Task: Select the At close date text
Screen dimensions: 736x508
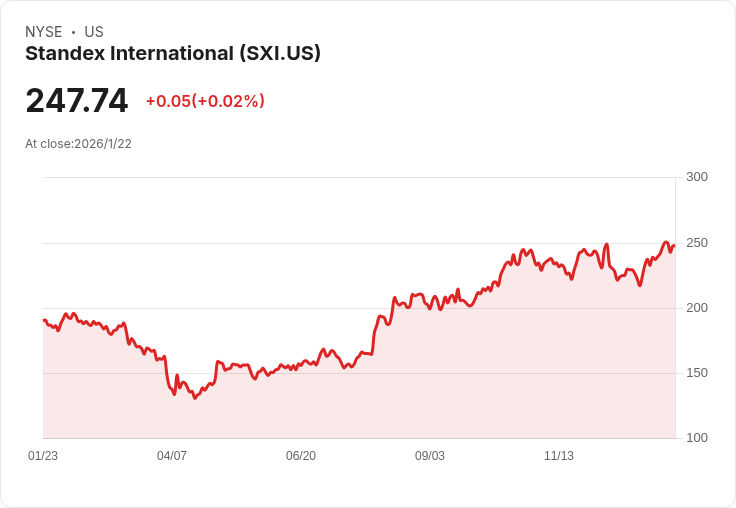Action: point(78,144)
